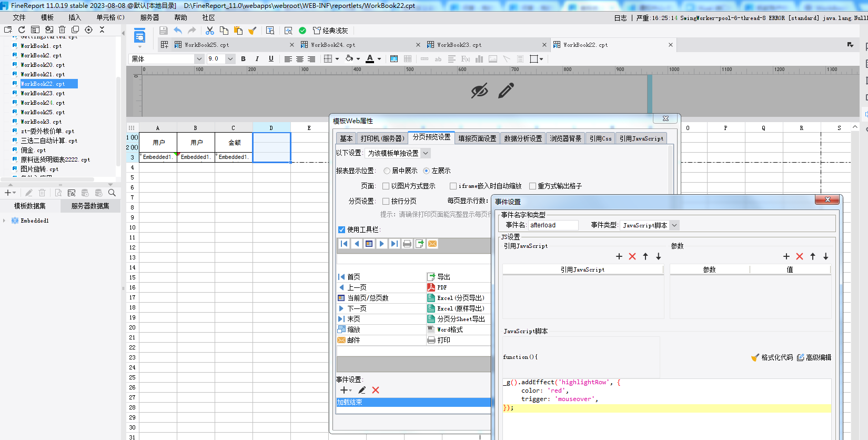This screenshot has width=868, height=440.
Task: Click the Paste clipboard icon
Action: pos(238,31)
